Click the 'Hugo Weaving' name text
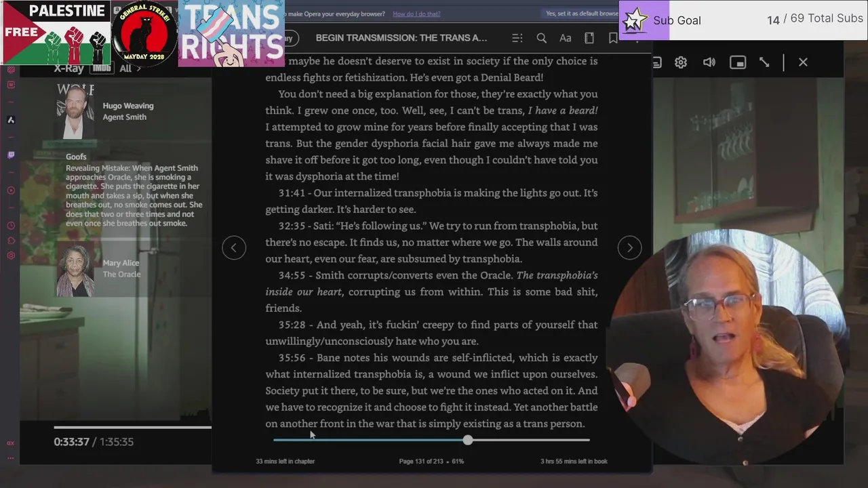Viewport: 868px width, 488px height. [128, 106]
